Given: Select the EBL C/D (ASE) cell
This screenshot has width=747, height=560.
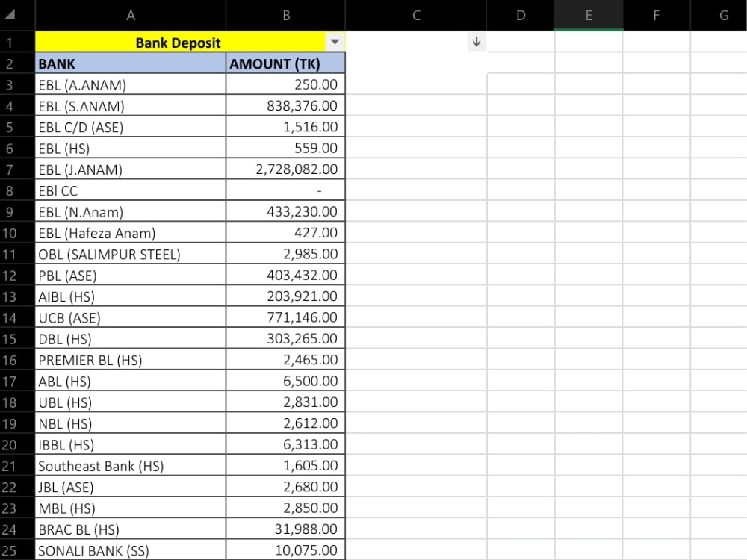Looking at the screenshot, I should point(131,127).
